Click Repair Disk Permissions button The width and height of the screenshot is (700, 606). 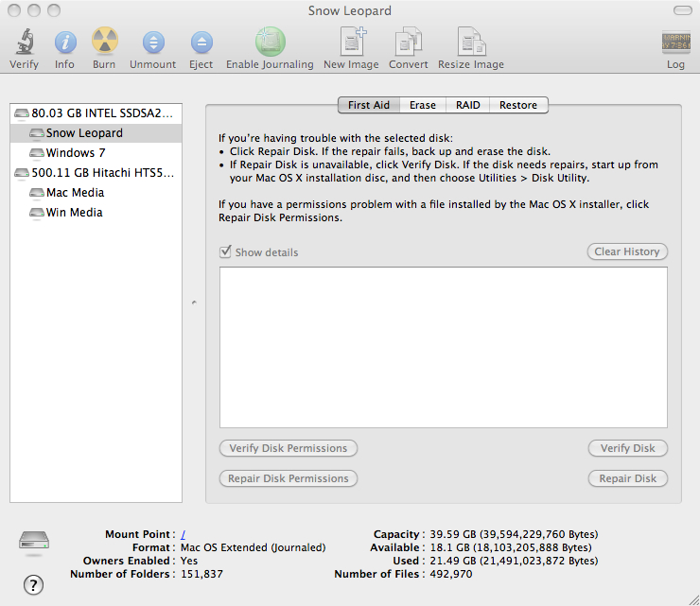289,478
